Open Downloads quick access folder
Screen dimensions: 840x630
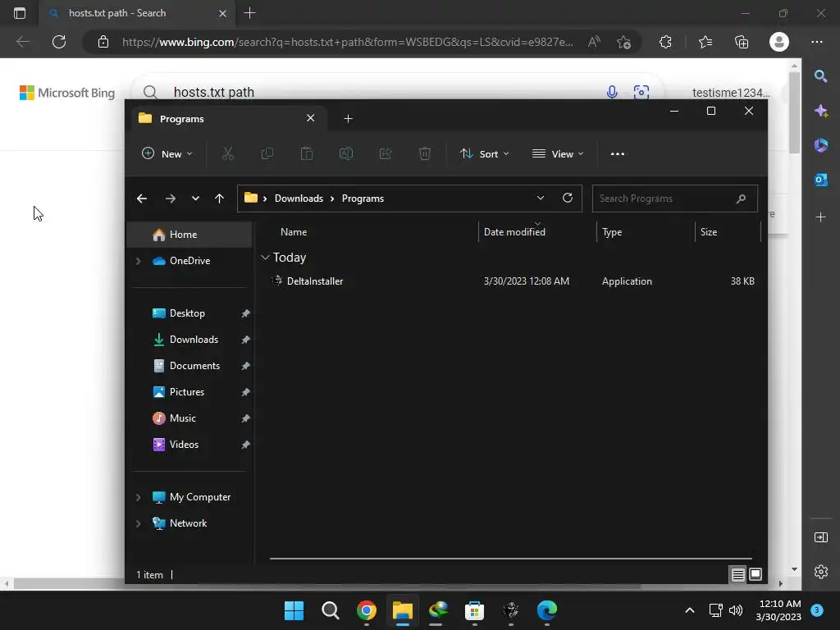pyautogui.click(x=189, y=340)
